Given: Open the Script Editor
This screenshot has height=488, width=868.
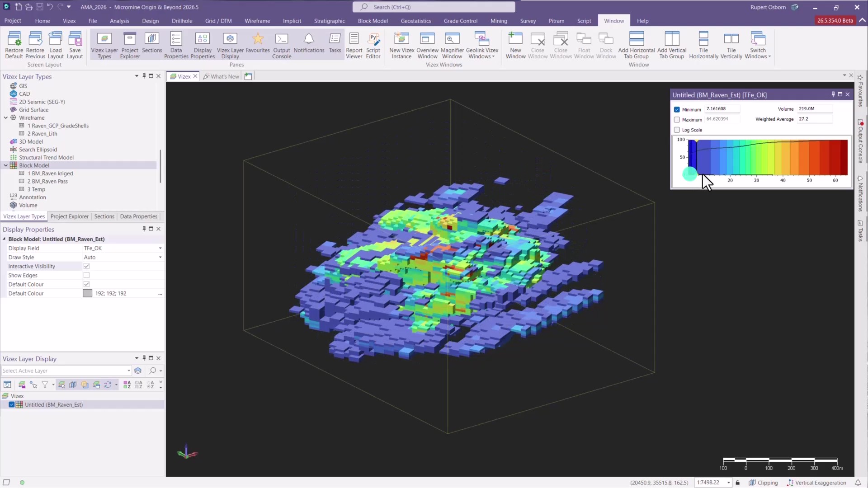Looking at the screenshot, I should 373,45.
